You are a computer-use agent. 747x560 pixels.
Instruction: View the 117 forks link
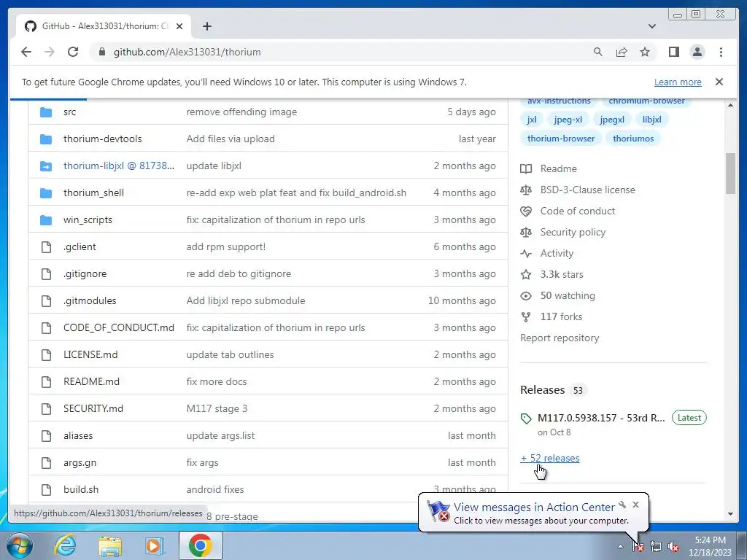551,316
